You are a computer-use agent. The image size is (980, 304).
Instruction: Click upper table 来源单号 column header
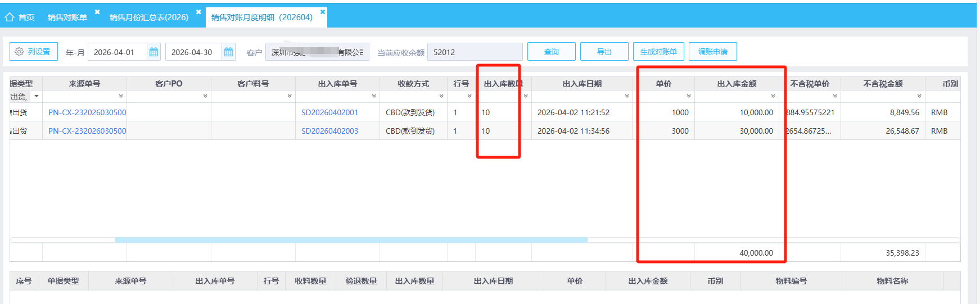[84, 84]
